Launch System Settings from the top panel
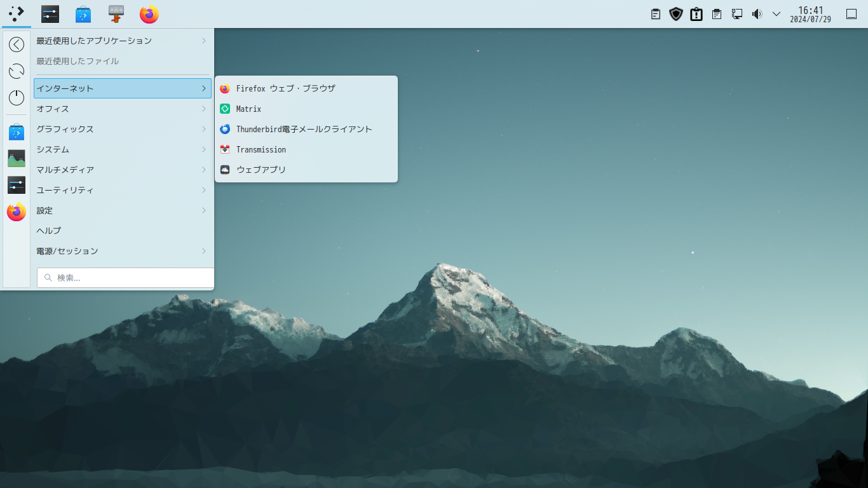Viewport: 868px width, 488px height. (50, 14)
